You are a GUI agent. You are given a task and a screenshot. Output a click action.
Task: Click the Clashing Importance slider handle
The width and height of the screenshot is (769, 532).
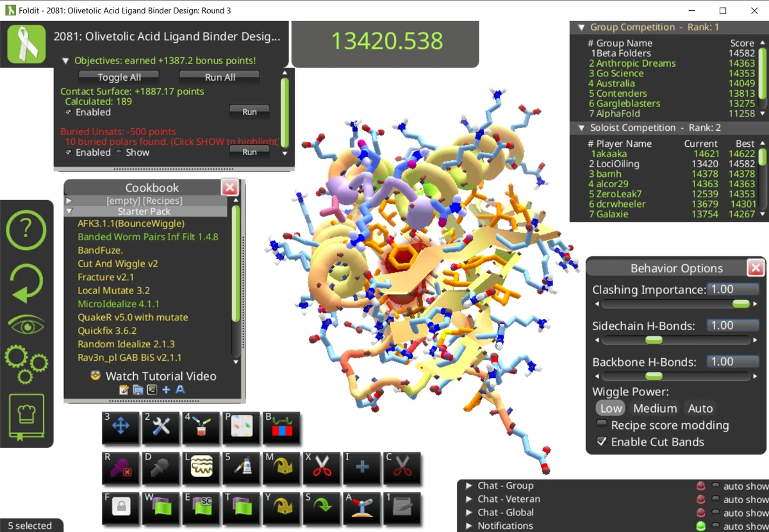[x=741, y=304]
